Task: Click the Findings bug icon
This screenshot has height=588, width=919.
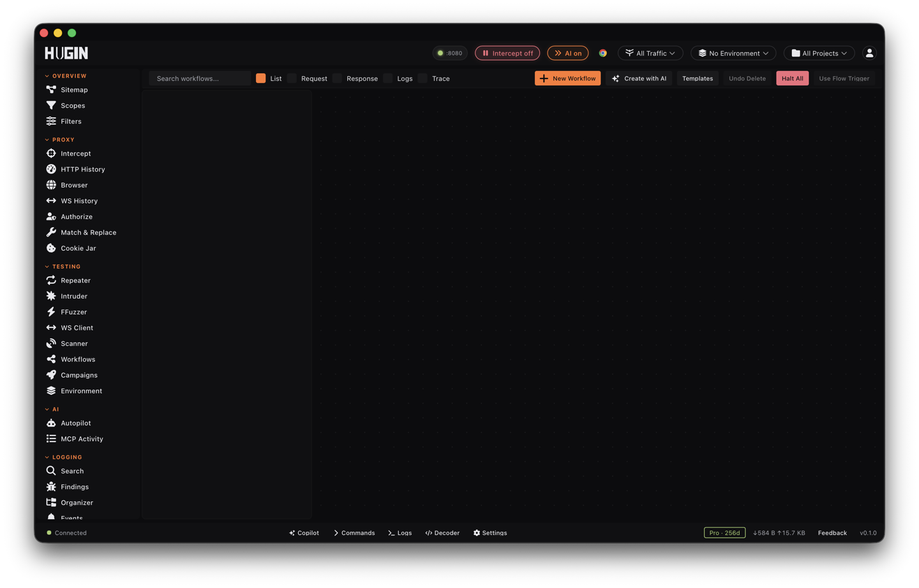Action: pyautogui.click(x=51, y=487)
